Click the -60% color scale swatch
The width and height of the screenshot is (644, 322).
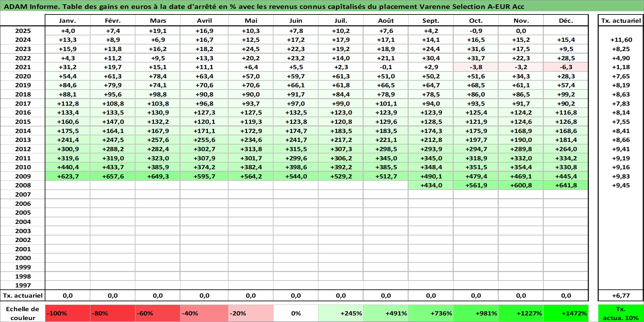tap(157, 313)
